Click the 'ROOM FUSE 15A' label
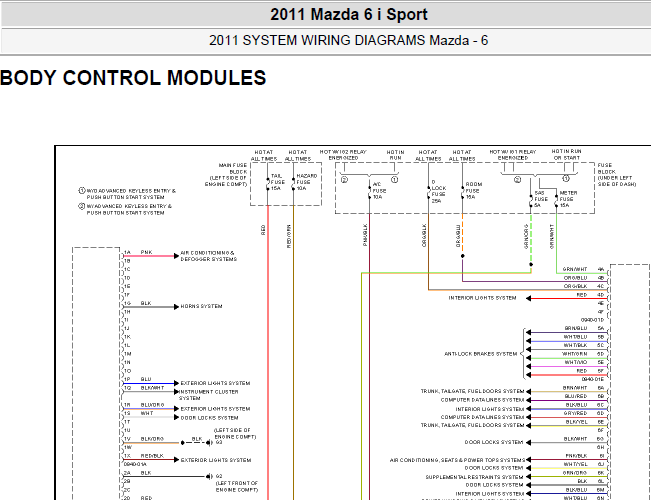 (x=473, y=191)
